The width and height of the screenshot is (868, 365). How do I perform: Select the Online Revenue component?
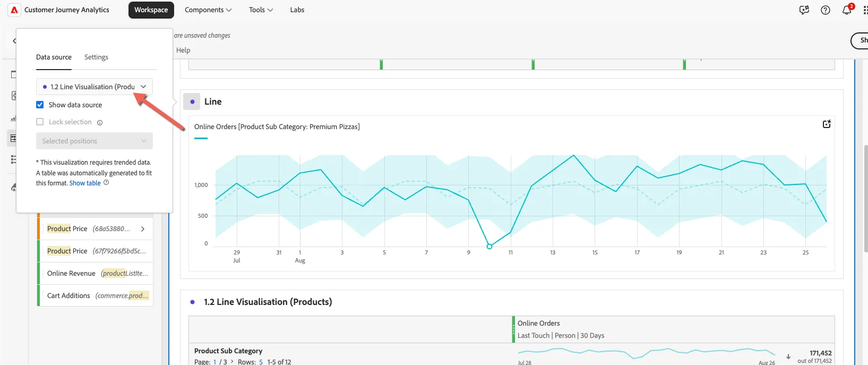point(96,274)
